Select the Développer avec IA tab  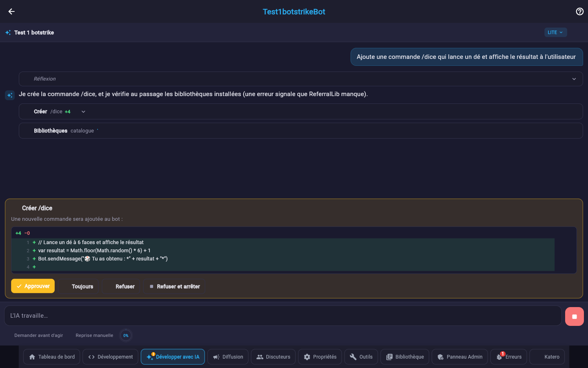click(173, 357)
